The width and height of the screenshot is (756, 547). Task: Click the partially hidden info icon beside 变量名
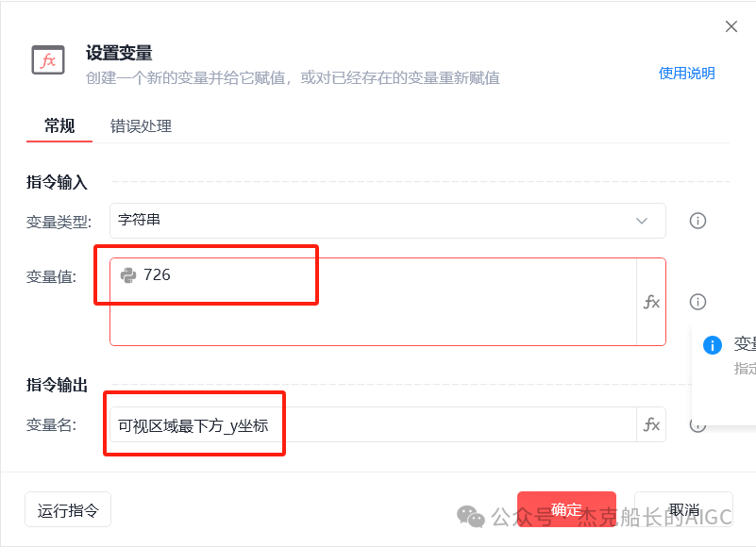[697, 426]
